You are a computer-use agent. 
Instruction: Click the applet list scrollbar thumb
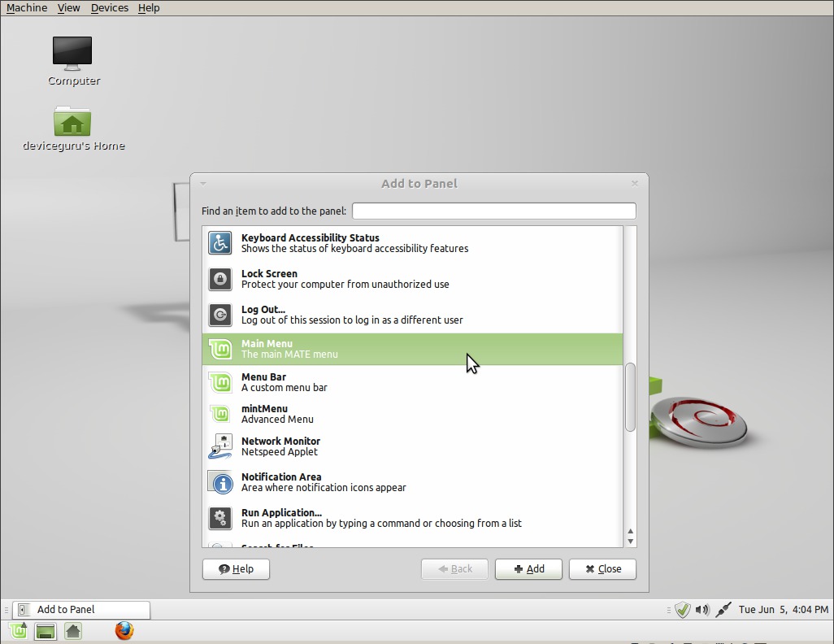pos(630,397)
